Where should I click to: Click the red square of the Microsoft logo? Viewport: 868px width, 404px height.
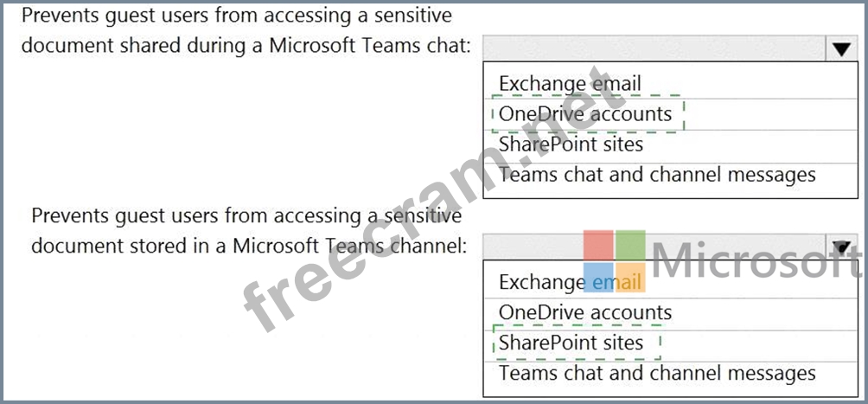point(597,246)
